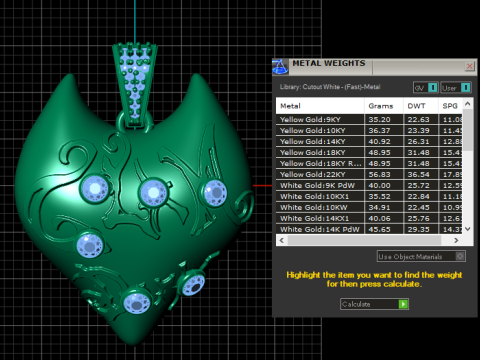The width and height of the screenshot is (480, 360).
Task: Click the table's scroll right arrow
Action: click(x=456, y=240)
